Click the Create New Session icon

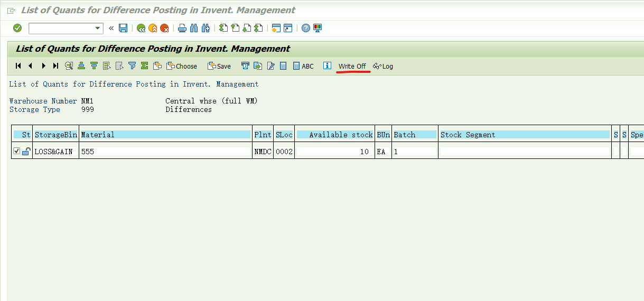click(276, 28)
